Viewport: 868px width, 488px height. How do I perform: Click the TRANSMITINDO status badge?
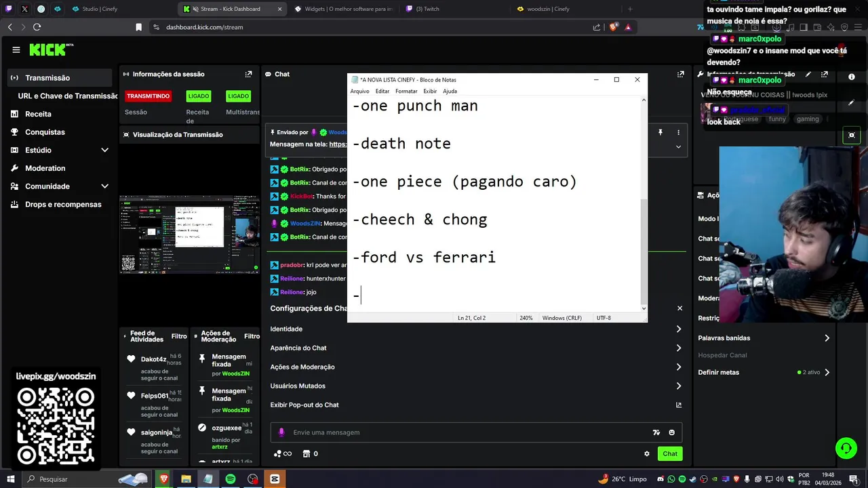click(148, 96)
